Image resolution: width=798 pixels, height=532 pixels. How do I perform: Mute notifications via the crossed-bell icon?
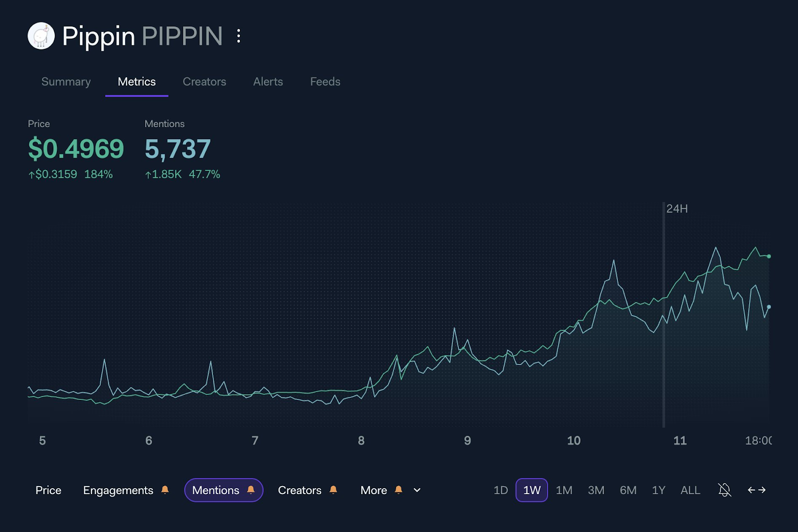point(724,490)
